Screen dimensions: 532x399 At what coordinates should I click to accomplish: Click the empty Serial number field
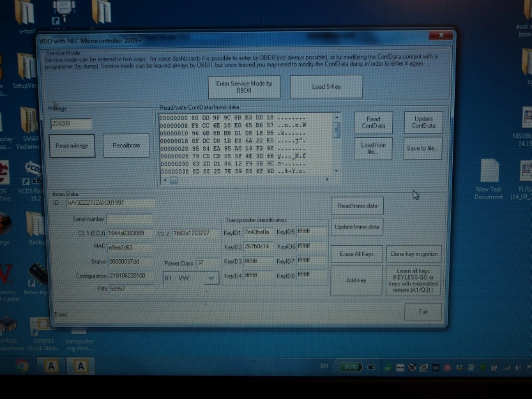pos(130,219)
